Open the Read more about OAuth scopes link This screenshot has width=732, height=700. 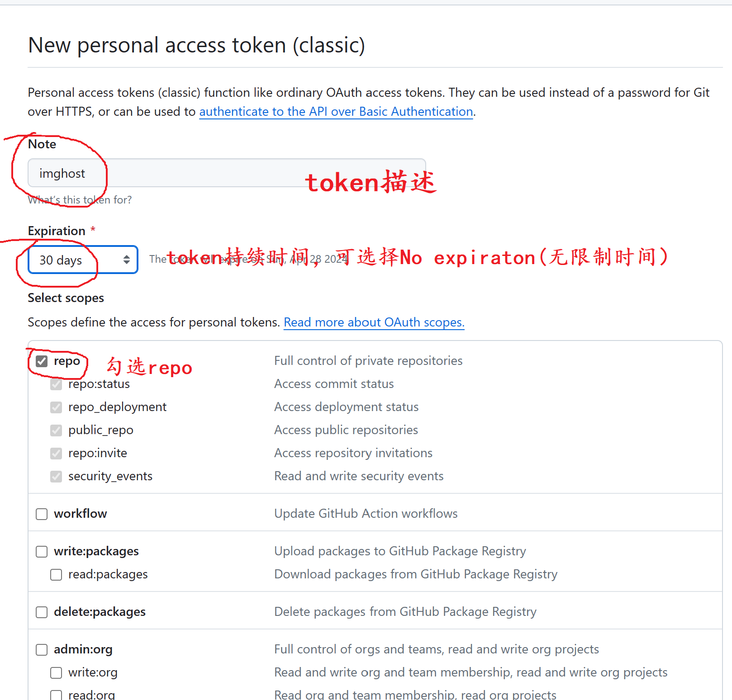click(x=374, y=322)
